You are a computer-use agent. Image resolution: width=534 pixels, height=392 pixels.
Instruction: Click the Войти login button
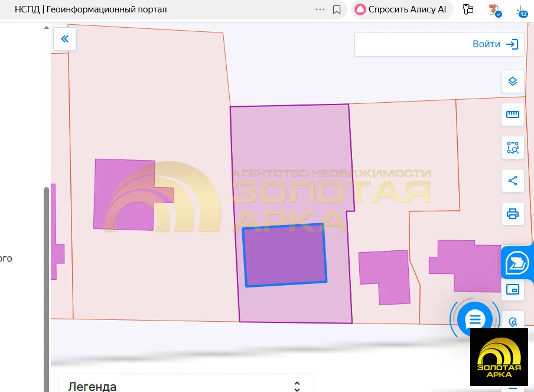(x=495, y=44)
